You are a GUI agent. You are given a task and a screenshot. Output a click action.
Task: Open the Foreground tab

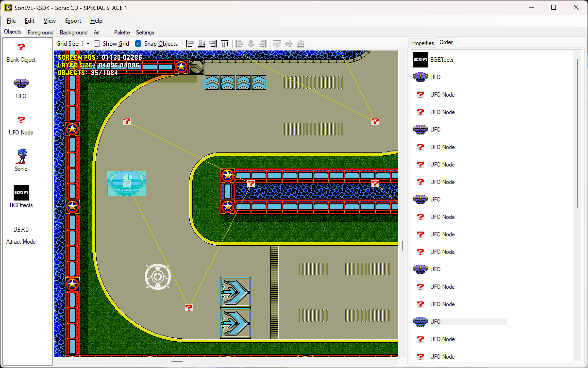[40, 32]
